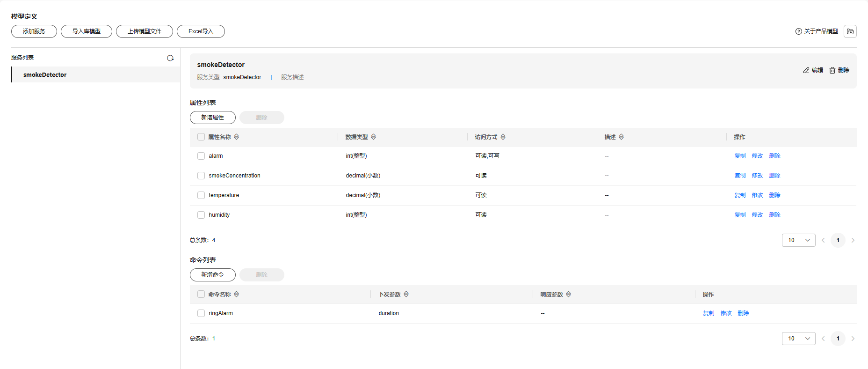Click decimal(小数) type cell for temperature
Viewport: 868px width, 369px height.
(x=363, y=195)
